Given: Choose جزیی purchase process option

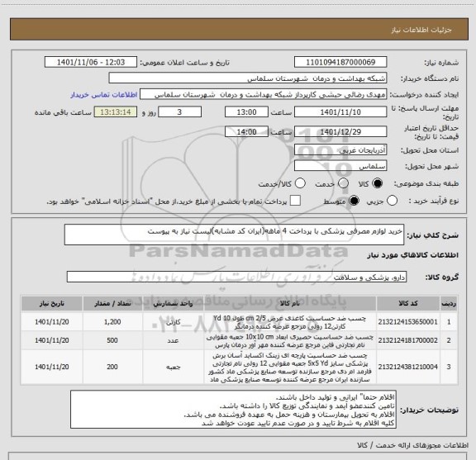Looking at the screenshot, I should pyautogui.click(x=392, y=201).
